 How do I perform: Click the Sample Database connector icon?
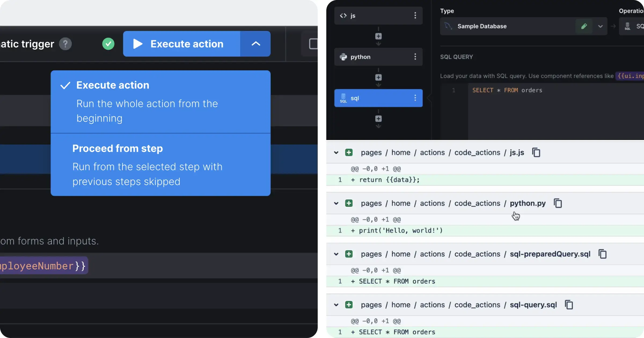[x=448, y=26]
